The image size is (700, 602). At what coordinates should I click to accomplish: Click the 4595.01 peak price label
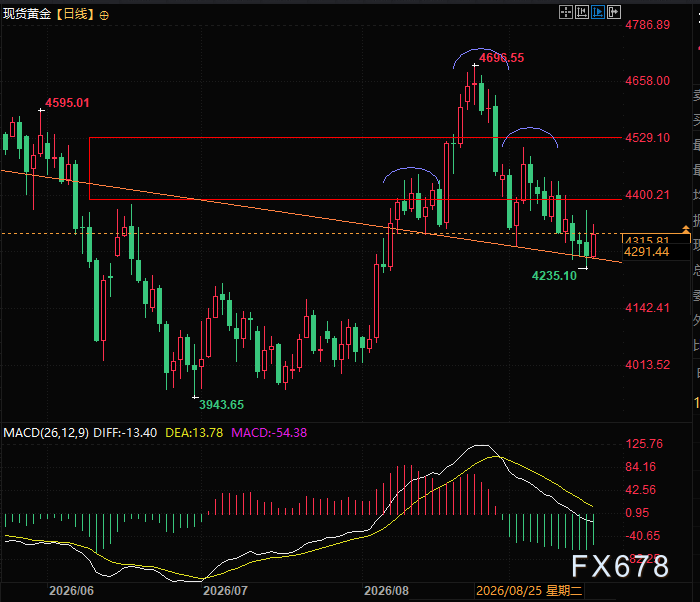tap(67, 103)
